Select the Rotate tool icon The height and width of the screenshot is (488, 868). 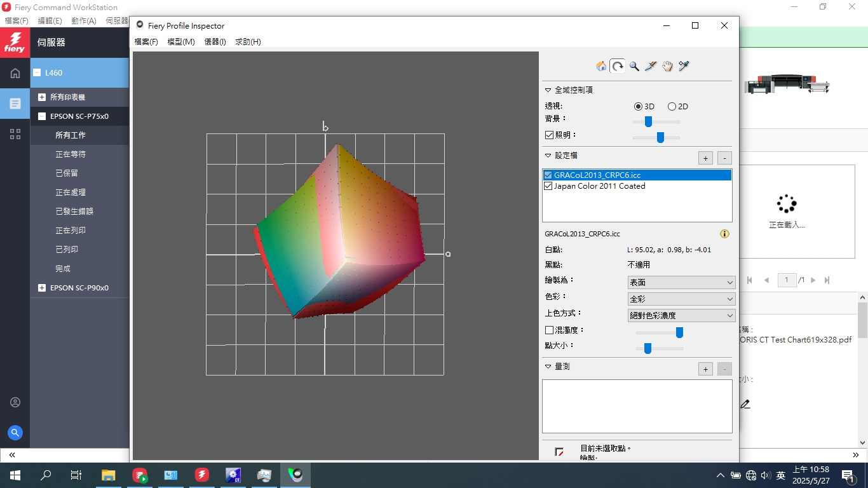[618, 66]
